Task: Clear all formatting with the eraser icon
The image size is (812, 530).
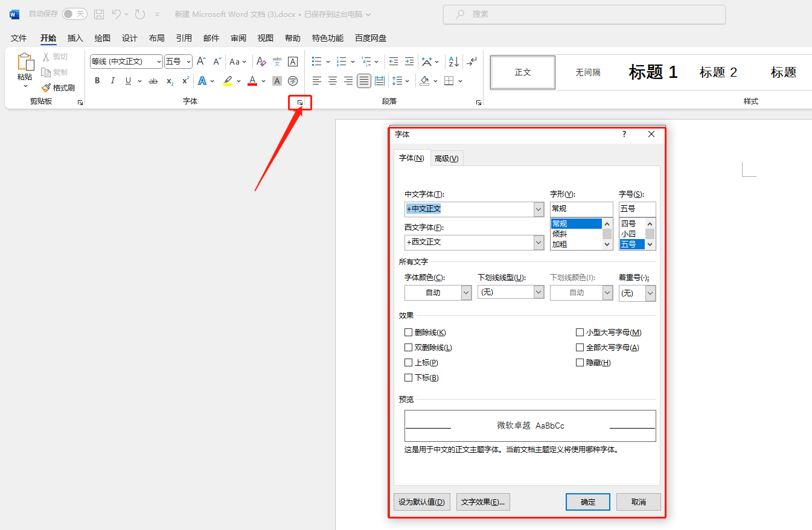Action: click(261, 62)
